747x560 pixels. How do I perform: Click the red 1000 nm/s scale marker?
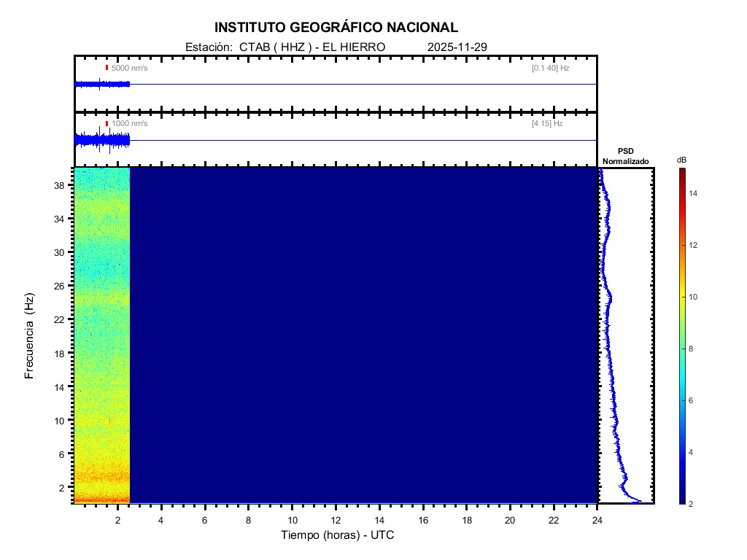tap(107, 124)
